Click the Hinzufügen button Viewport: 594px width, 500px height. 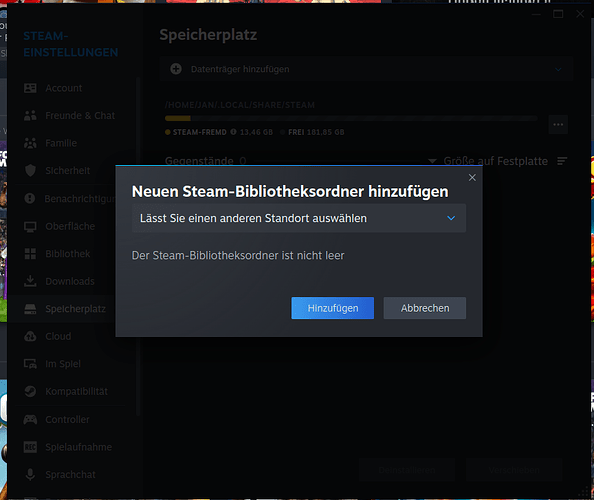[332, 308]
